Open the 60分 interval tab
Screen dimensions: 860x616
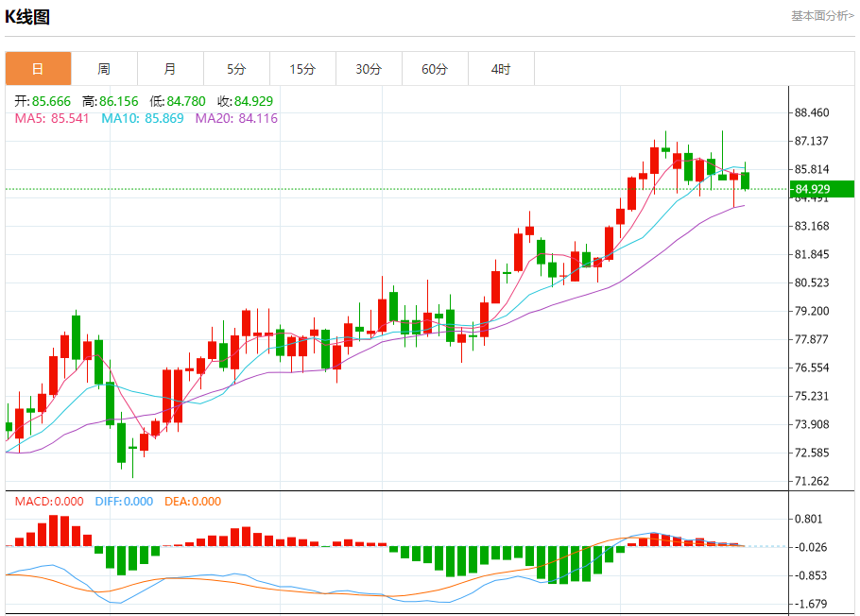click(x=435, y=69)
